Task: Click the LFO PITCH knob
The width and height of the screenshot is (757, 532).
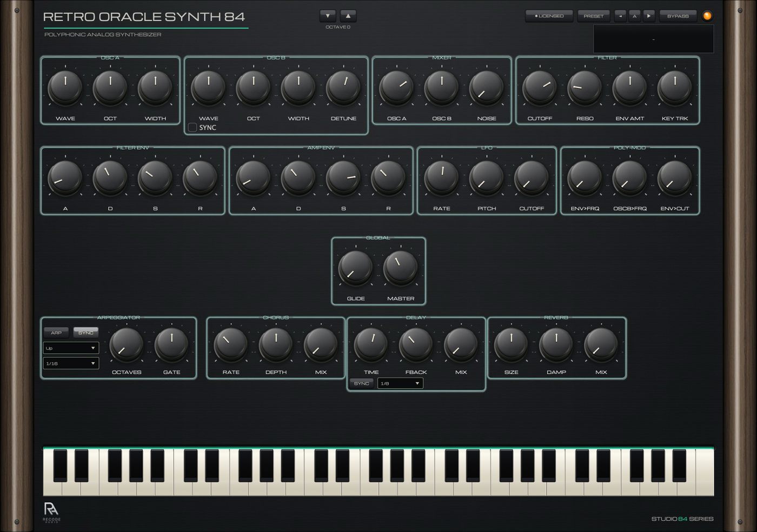Action: (487, 177)
